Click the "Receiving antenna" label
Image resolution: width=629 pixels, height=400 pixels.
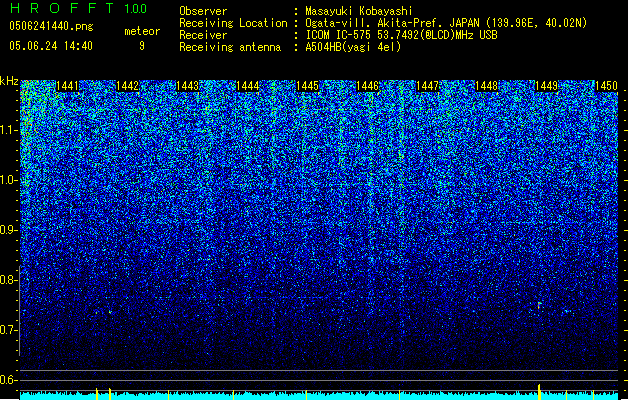[x=230, y=47]
